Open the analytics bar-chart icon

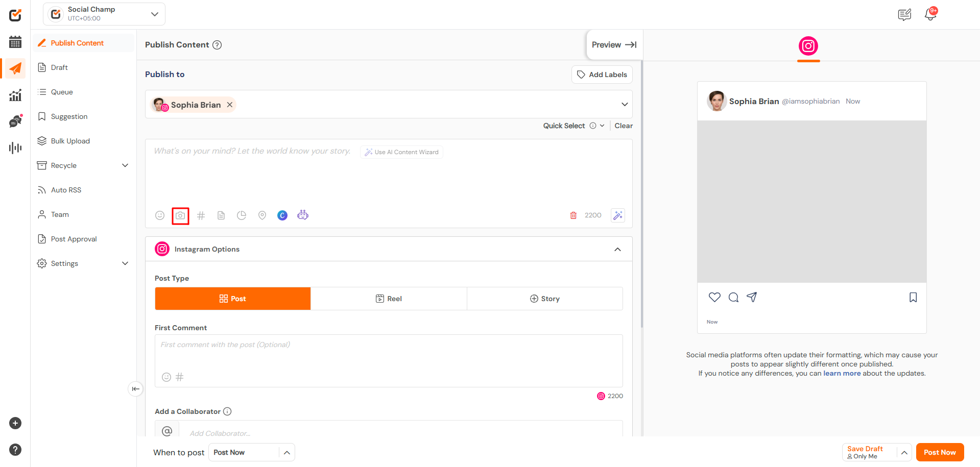coord(15,95)
